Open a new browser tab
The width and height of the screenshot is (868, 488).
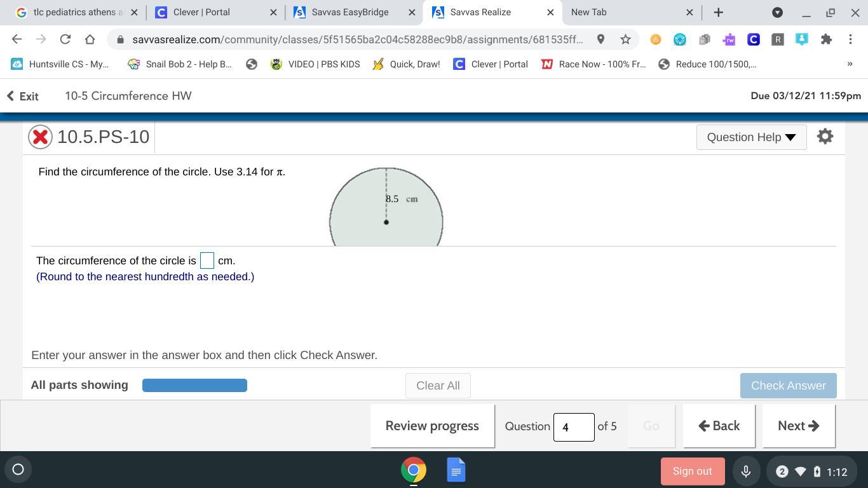click(718, 12)
